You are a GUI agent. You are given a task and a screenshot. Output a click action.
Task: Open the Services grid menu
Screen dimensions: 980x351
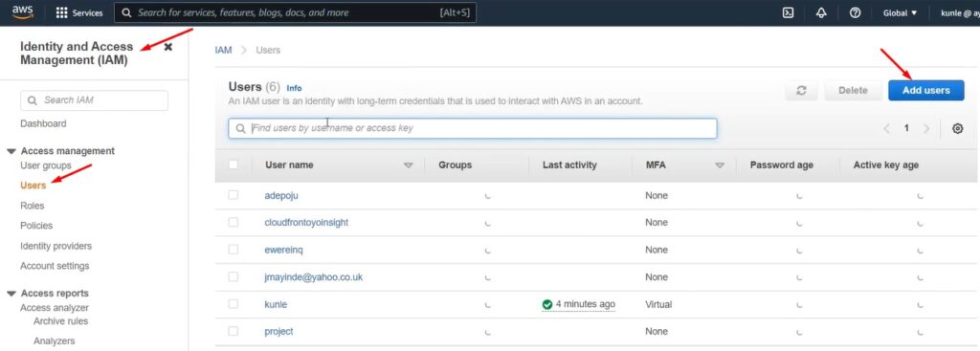tap(79, 12)
